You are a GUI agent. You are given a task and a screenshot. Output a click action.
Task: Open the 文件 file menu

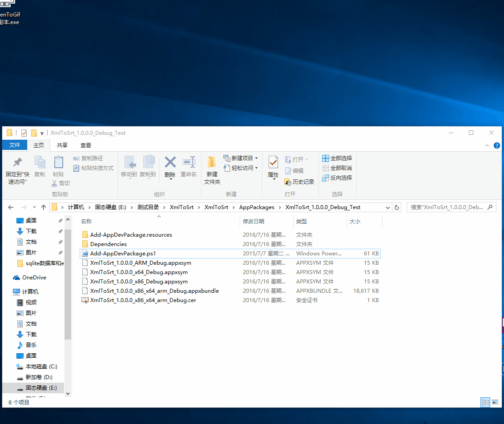pos(15,145)
